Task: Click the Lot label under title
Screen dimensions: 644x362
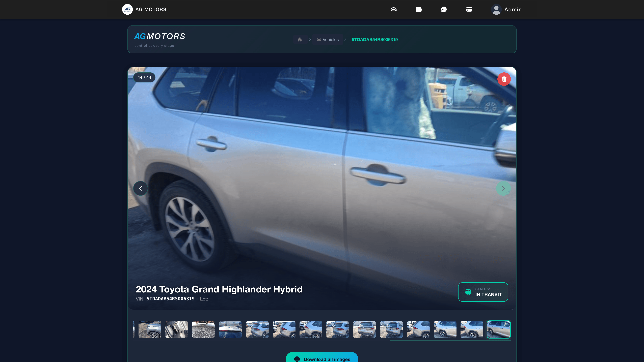Action: coord(204,299)
